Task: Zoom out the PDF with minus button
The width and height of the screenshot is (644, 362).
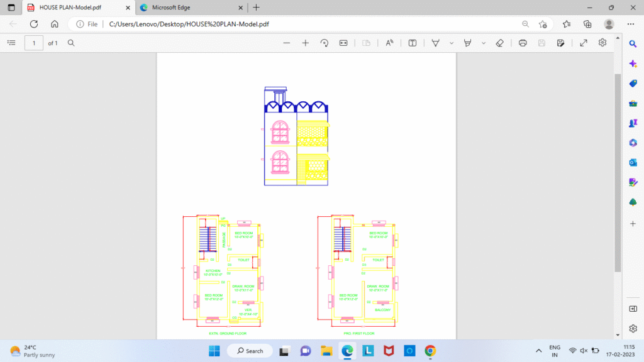Action: (286, 43)
